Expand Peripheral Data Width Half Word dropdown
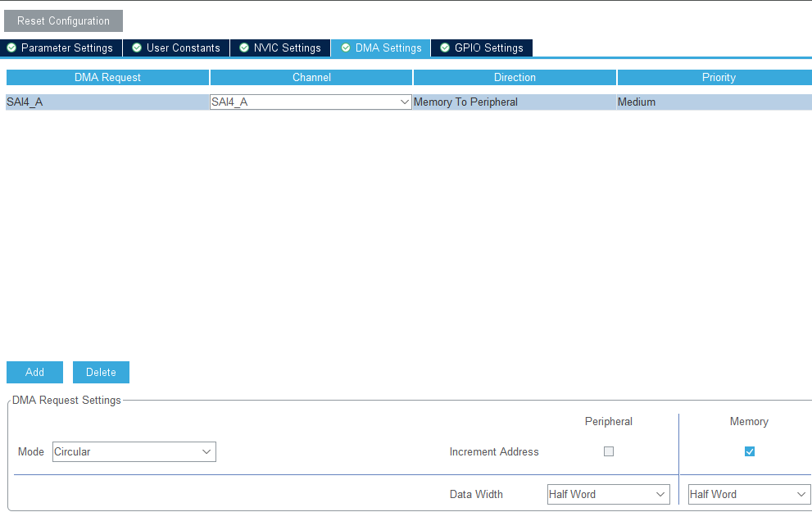Viewport: 812px width, 512px height. tap(609, 495)
